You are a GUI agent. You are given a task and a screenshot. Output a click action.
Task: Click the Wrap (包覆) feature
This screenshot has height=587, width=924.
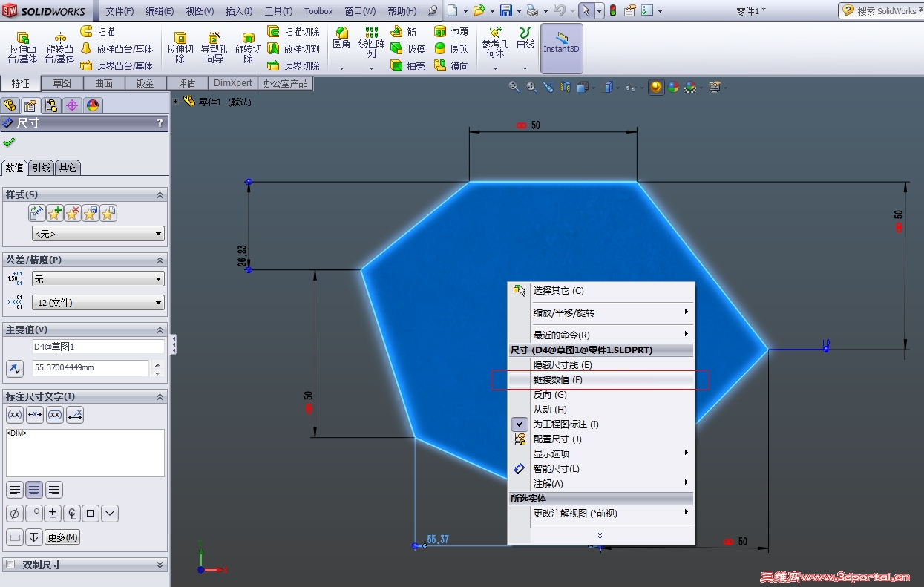451,32
